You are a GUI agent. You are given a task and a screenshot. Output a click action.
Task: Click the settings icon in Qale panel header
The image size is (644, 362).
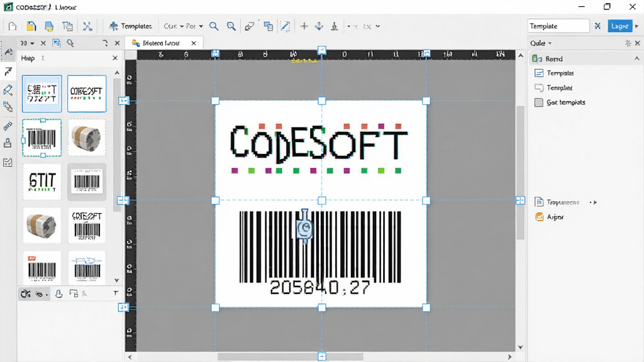(628, 43)
